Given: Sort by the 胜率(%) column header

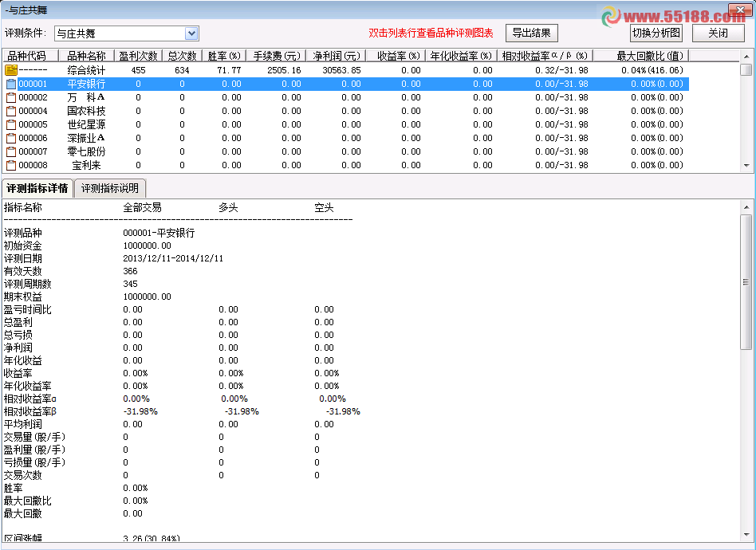Looking at the screenshot, I should tap(224, 56).
